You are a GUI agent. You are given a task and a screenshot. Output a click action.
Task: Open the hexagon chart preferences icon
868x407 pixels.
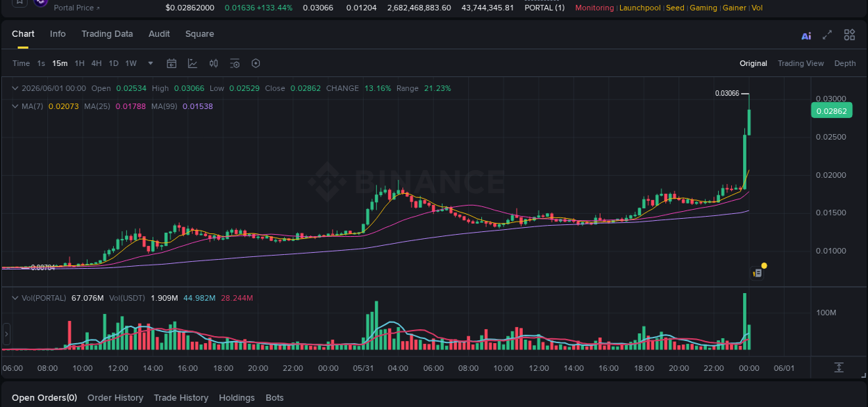[256, 63]
